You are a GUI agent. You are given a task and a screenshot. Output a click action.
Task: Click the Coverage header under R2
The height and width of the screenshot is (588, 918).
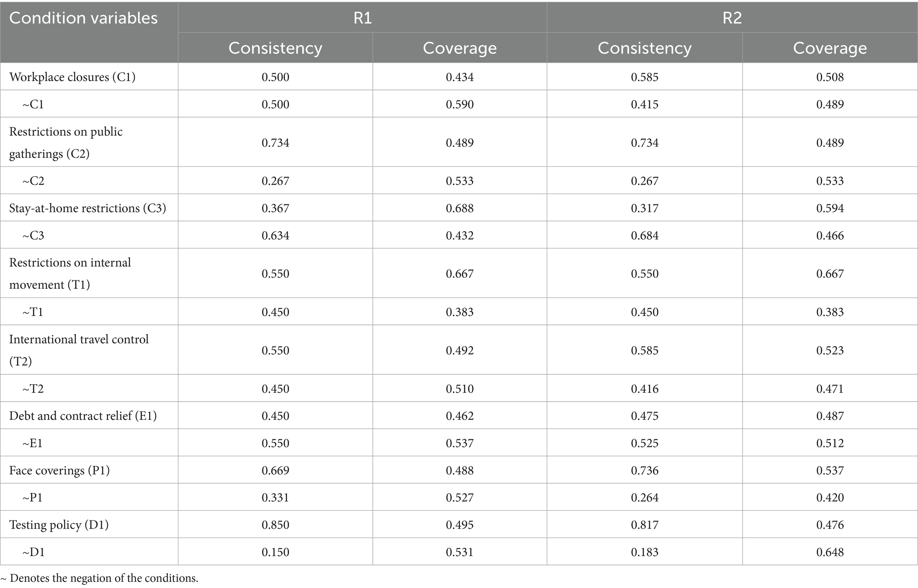tap(830, 48)
